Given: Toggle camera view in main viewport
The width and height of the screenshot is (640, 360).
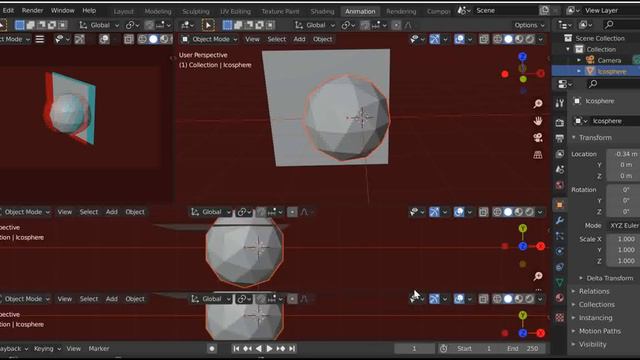Looking at the screenshot, I should point(538,138).
